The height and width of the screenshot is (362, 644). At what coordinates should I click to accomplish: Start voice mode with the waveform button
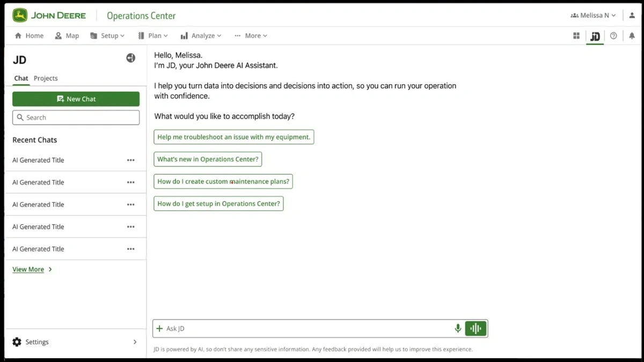click(475, 329)
